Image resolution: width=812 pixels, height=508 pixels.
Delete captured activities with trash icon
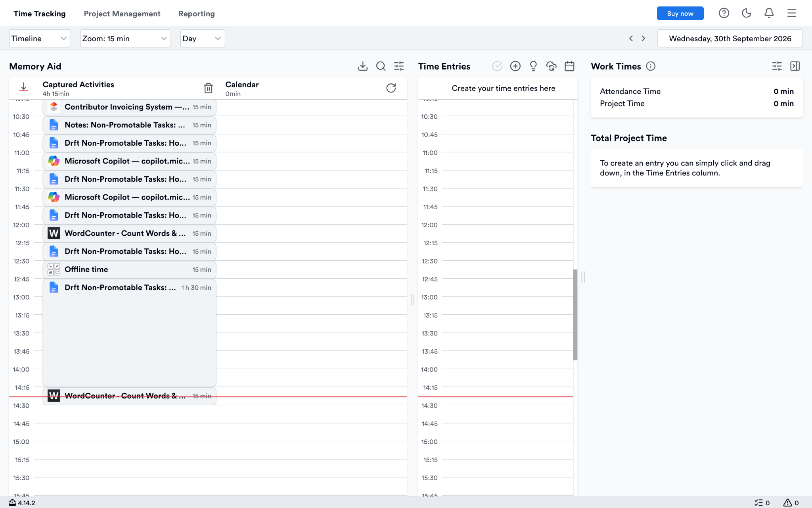208,88
